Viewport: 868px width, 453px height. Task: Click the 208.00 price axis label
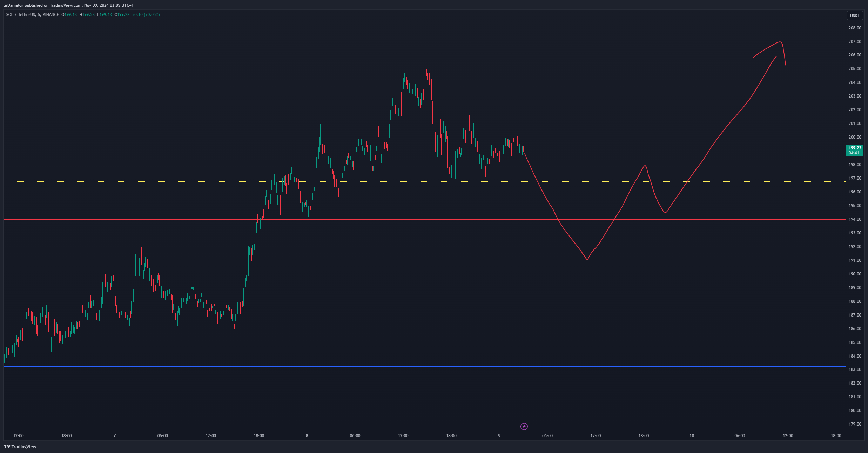855,28
